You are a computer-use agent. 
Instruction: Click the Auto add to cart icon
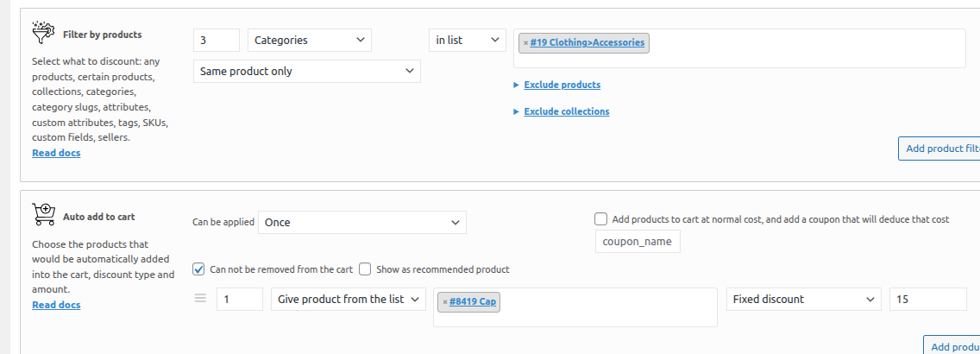coord(43,214)
